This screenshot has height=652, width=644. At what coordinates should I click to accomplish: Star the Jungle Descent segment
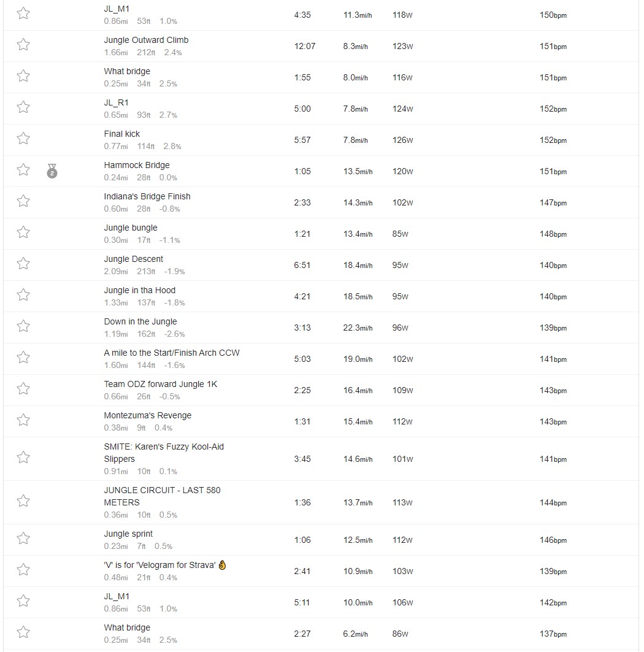23,263
